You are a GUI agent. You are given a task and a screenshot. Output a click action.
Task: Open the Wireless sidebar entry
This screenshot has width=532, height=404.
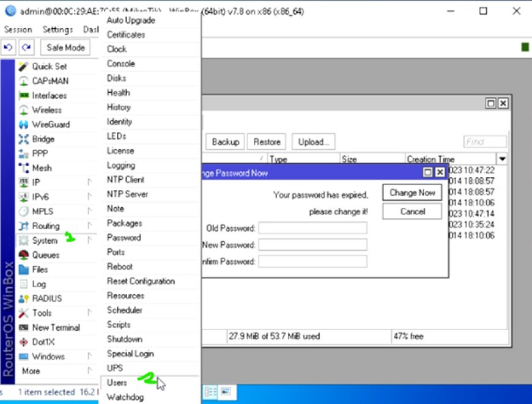(47, 110)
